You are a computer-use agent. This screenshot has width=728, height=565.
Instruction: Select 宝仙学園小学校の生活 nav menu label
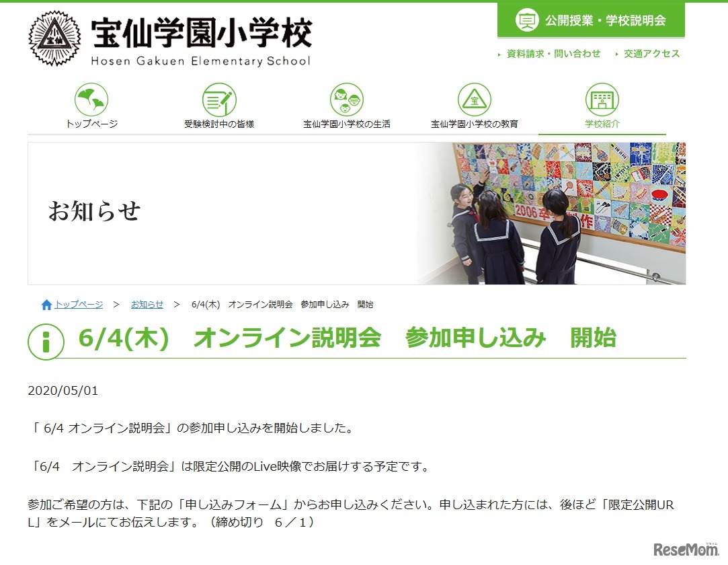[x=347, y=124]
